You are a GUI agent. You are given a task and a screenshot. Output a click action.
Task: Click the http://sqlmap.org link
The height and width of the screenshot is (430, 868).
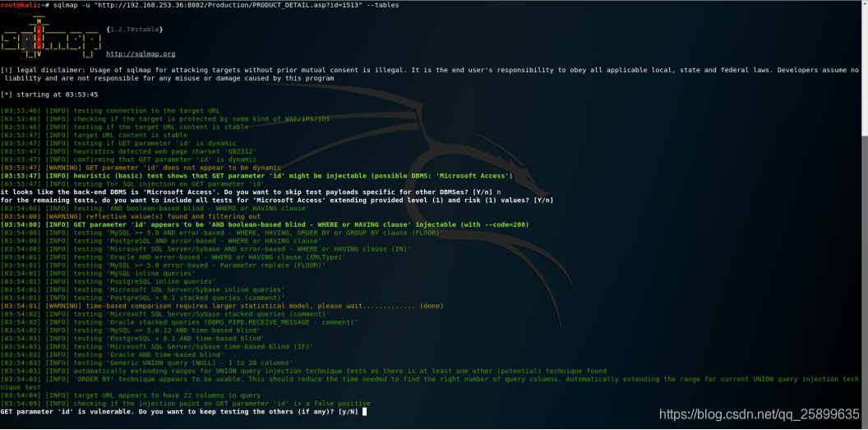click(x=141, y=54)
